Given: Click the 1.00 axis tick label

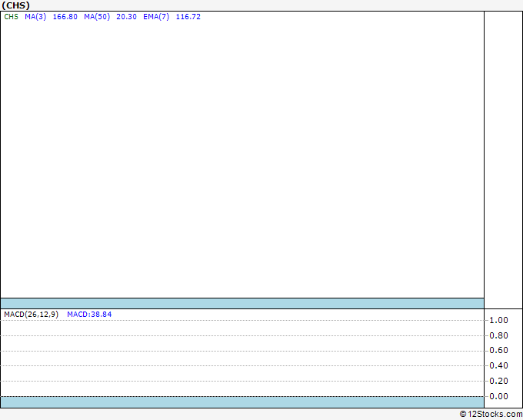Looking at the screenshot, I should (498, 320).
